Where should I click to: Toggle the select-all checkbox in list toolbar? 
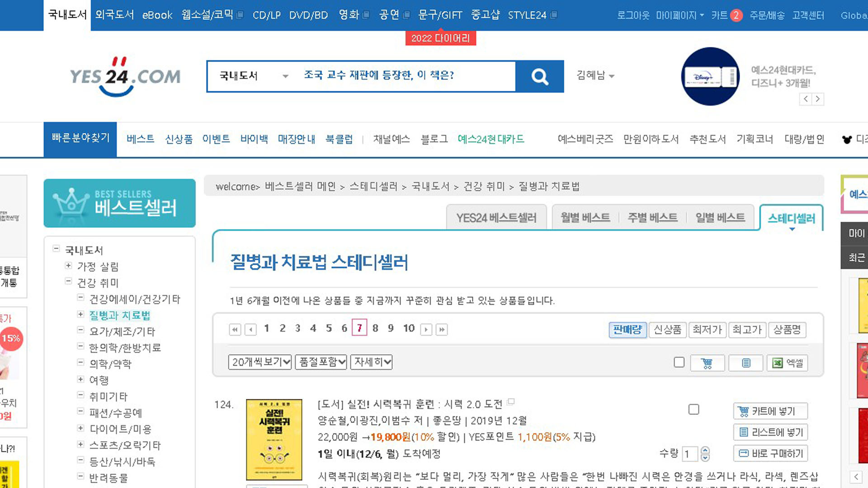coord(679,362)
